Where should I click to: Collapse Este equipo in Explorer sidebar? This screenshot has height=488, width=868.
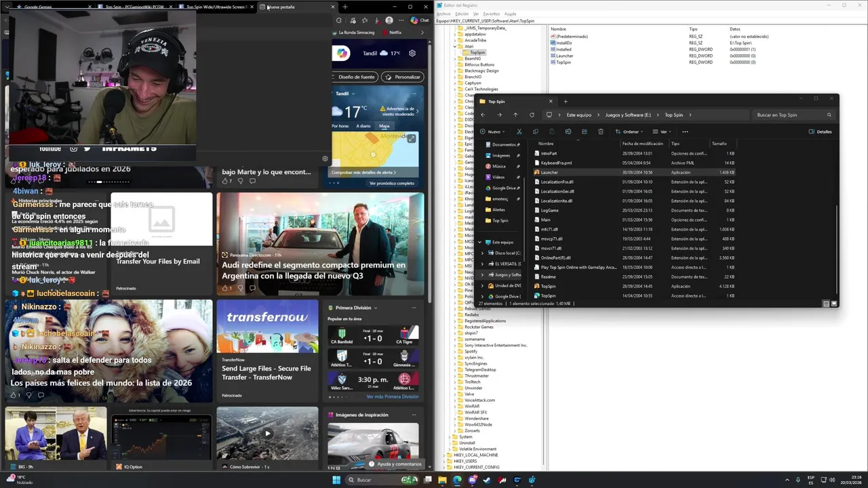(480, 242)
